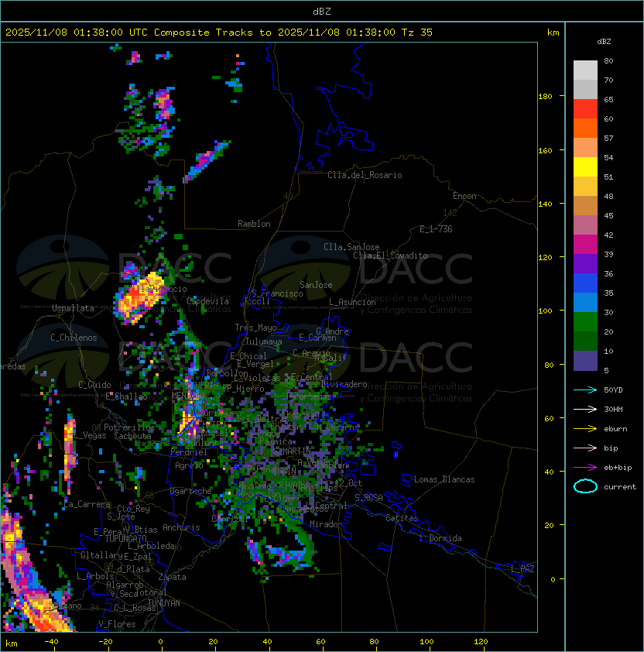
Task: Click the 'Ramblon' map label
Action: [254, 224]
